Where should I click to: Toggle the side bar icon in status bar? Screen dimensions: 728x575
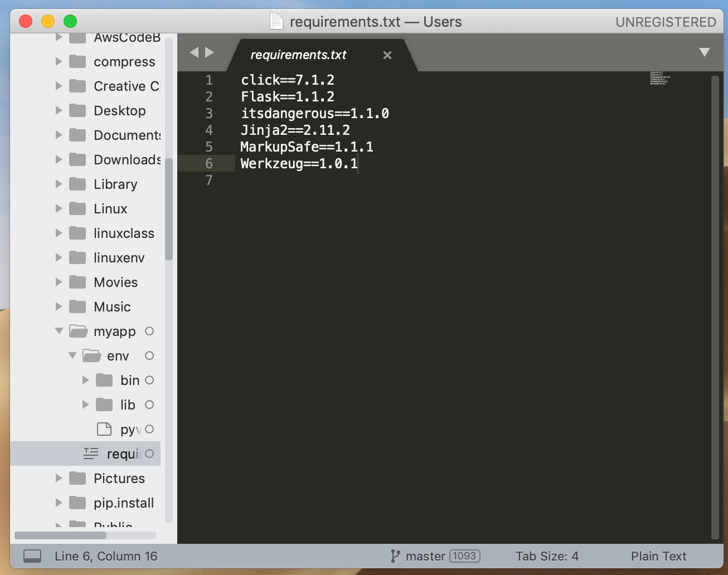pos(32,556)
